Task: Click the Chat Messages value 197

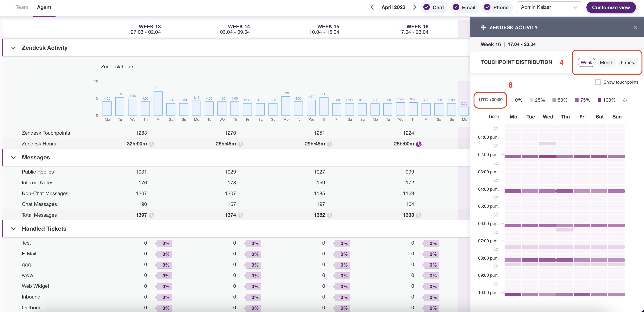Action: (x=320, y=204)
